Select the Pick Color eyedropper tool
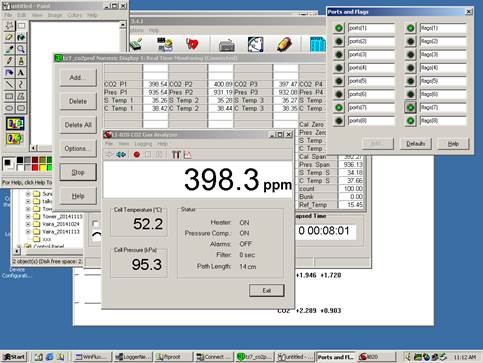The height and width of the screenshot is (363, 483). pos(9,49)
